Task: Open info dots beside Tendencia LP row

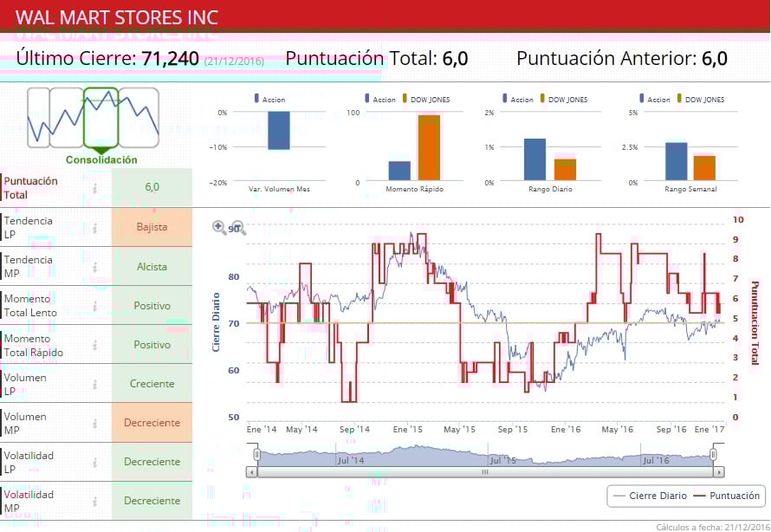Action: pyautogui.click(x=95, y=228)
